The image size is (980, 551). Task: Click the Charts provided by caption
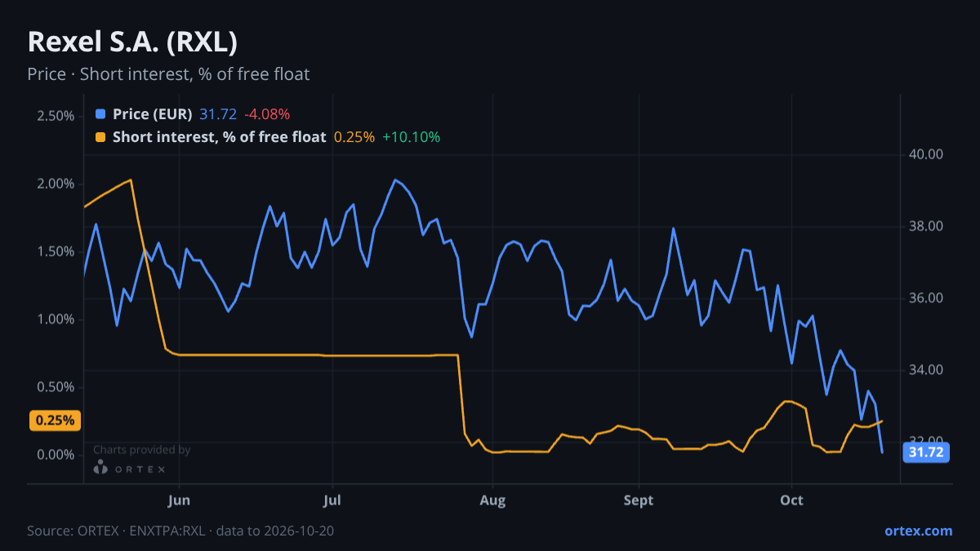tap(142, 450)
